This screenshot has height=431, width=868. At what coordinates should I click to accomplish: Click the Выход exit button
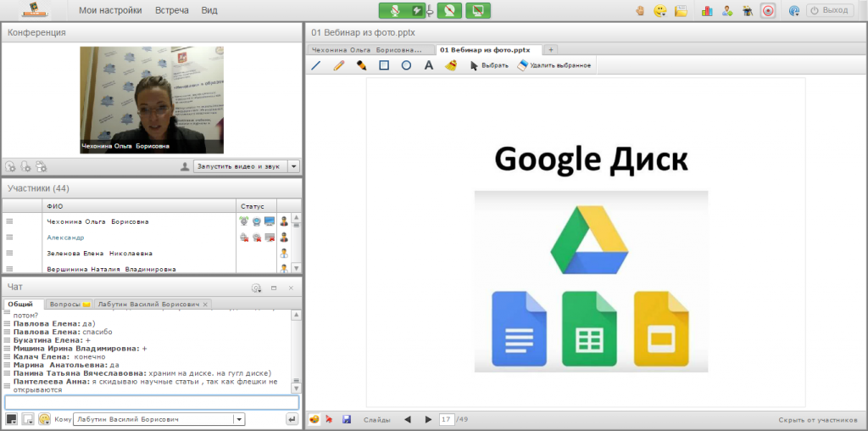(830, 10)
